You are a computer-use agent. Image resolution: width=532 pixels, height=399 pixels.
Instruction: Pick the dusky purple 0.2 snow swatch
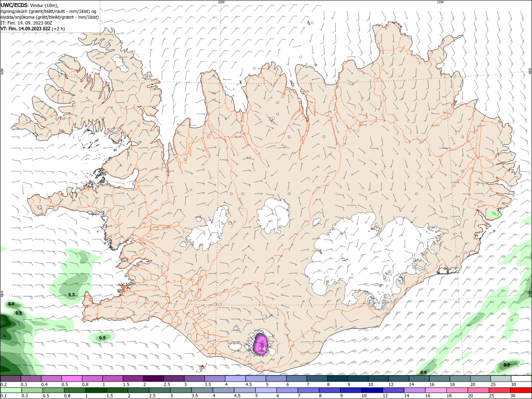11,379
